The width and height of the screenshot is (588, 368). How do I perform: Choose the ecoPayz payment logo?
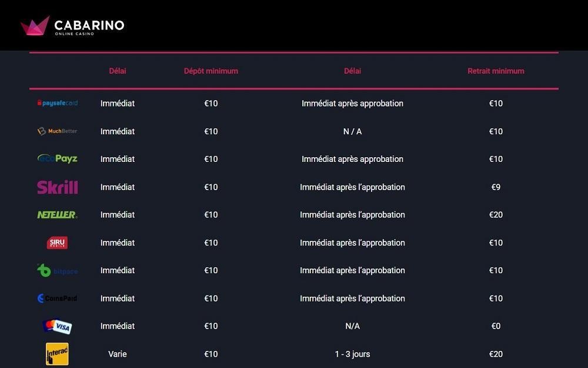[x=58, y=159]
